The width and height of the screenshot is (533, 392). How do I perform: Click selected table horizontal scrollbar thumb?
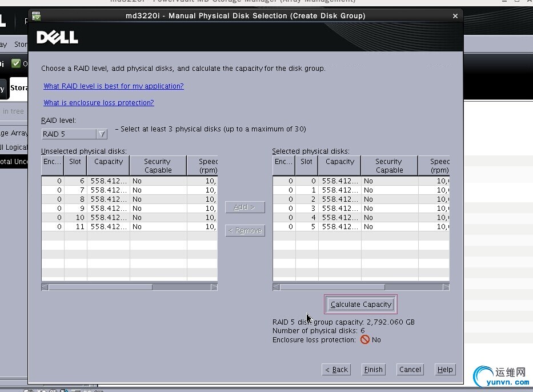coord(332,287)
